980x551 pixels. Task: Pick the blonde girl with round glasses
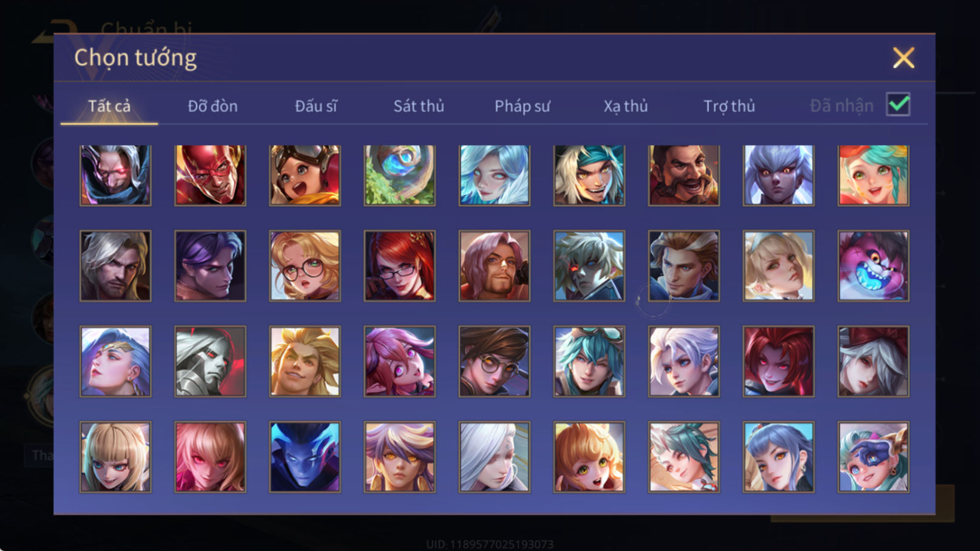(305, 266)
